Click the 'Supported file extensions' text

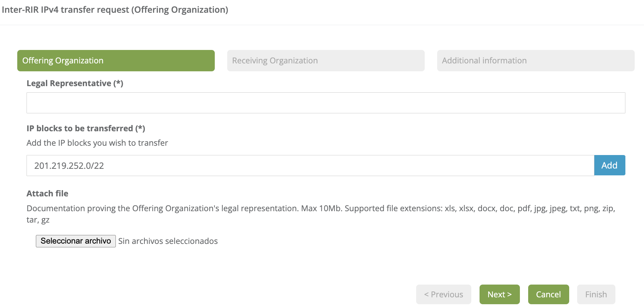point(393,208)
